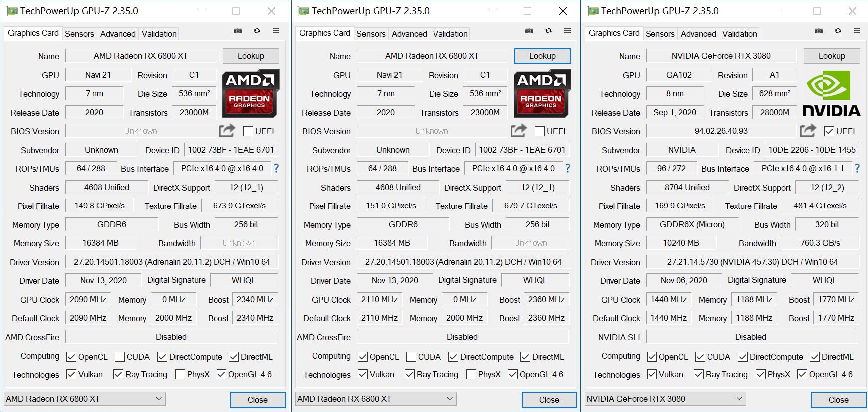Toggle PhysX checkbox in left window
The image size is (868, 412).
180,374
